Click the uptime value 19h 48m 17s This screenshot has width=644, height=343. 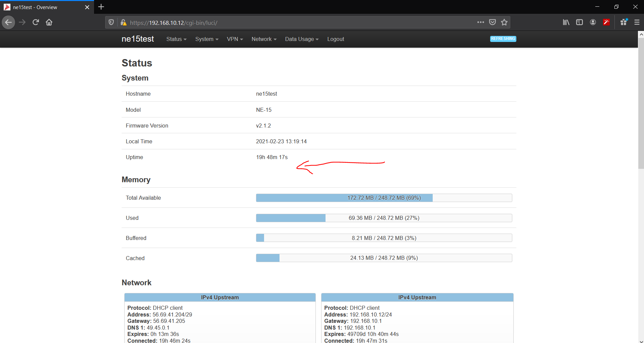[272, 157]
